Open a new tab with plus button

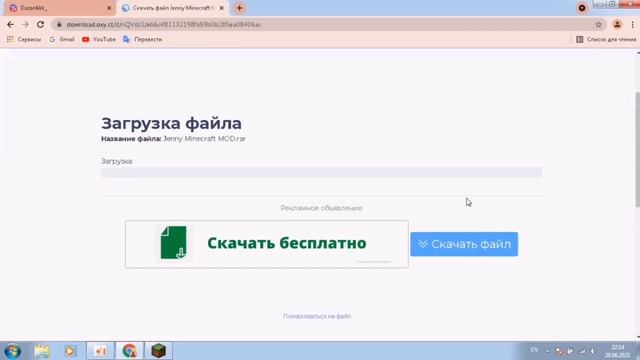pos(240,8)
